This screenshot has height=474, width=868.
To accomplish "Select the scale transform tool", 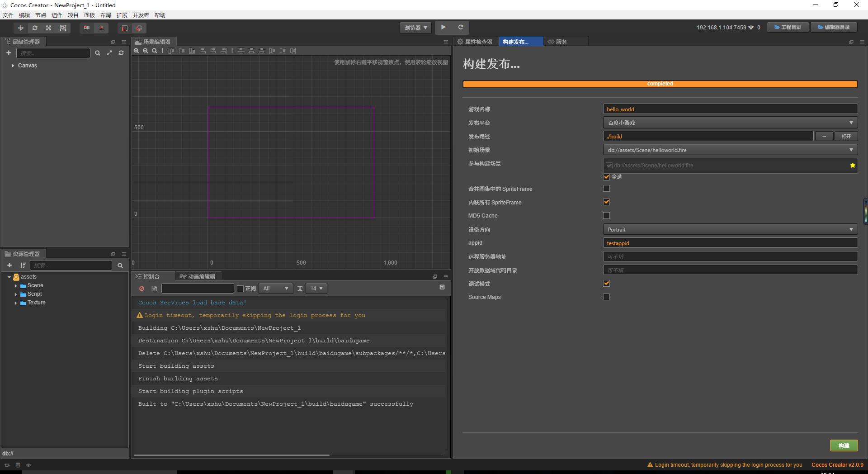I will (49, 28).
